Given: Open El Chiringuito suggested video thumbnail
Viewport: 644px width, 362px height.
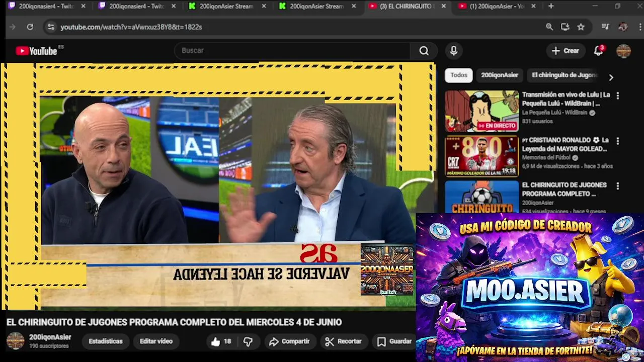Looking at the screenshot, I should tap(481, 197).
